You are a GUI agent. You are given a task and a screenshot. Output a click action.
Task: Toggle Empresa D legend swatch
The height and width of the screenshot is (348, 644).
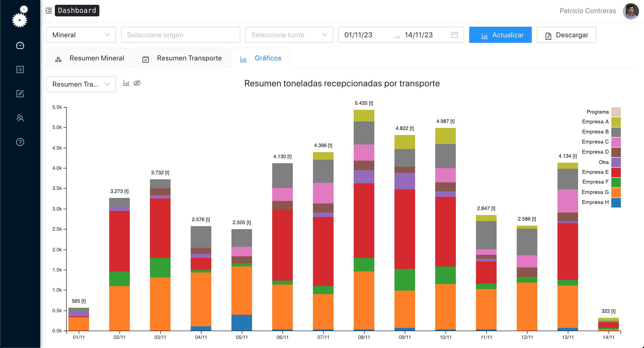(x=616, y=152)
